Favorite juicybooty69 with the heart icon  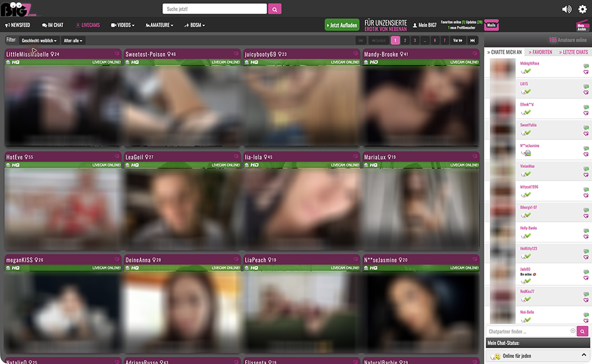click(x=356, y=54)
